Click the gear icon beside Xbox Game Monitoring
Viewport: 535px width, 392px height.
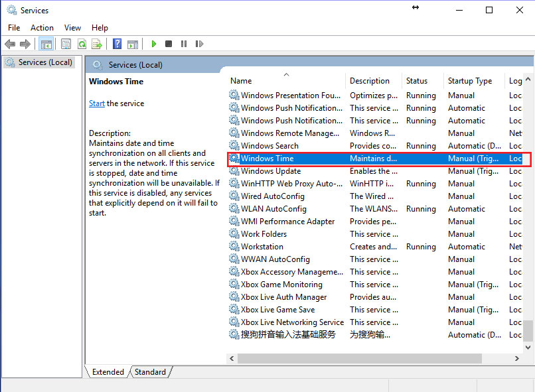coord(234,285)
